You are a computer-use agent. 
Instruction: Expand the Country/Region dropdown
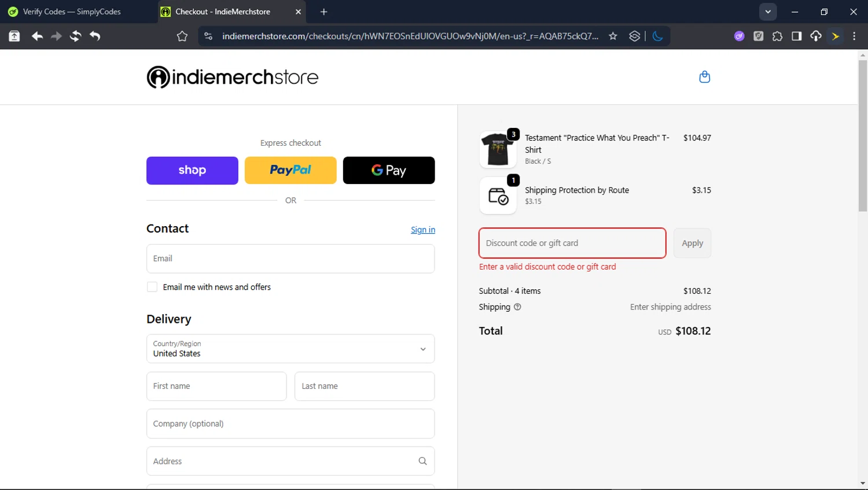click(290, 349)
